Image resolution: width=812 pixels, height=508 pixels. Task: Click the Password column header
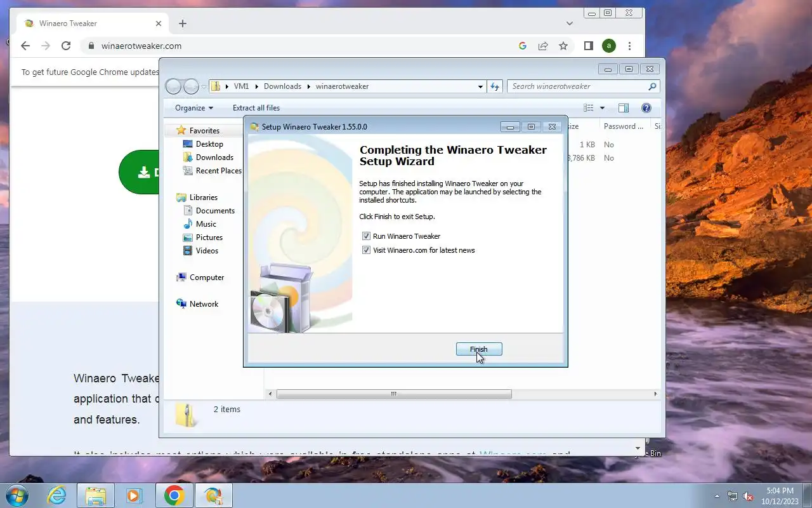tap(624, 126)
